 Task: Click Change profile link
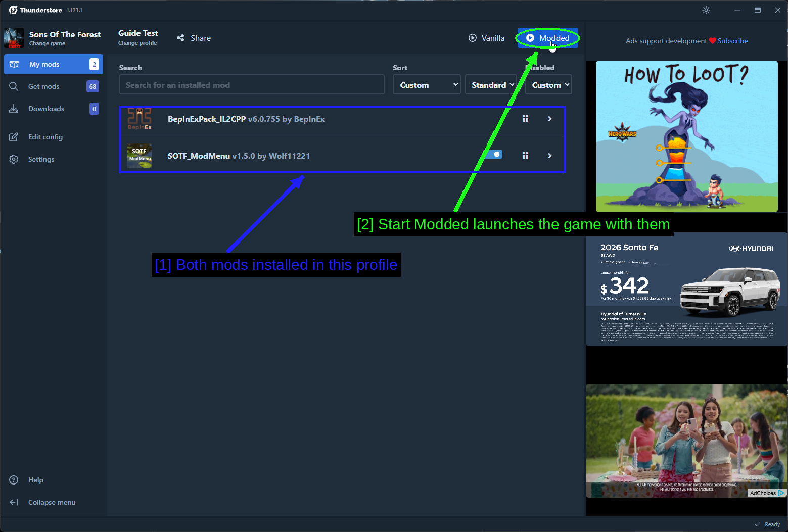137,43
